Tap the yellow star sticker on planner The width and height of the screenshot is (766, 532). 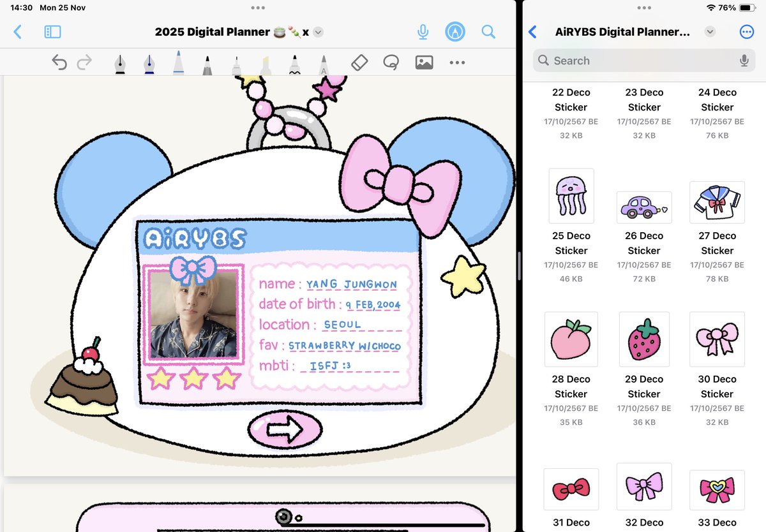tap(464, 276)
